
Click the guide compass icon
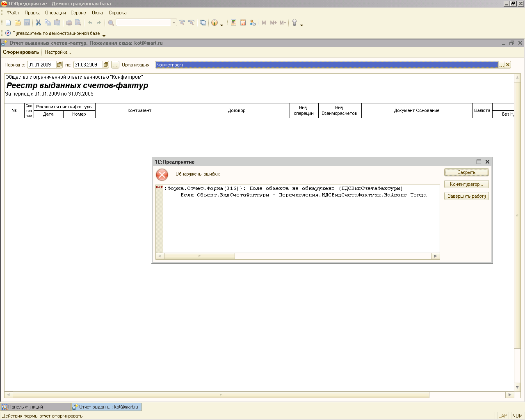point(8,33)
